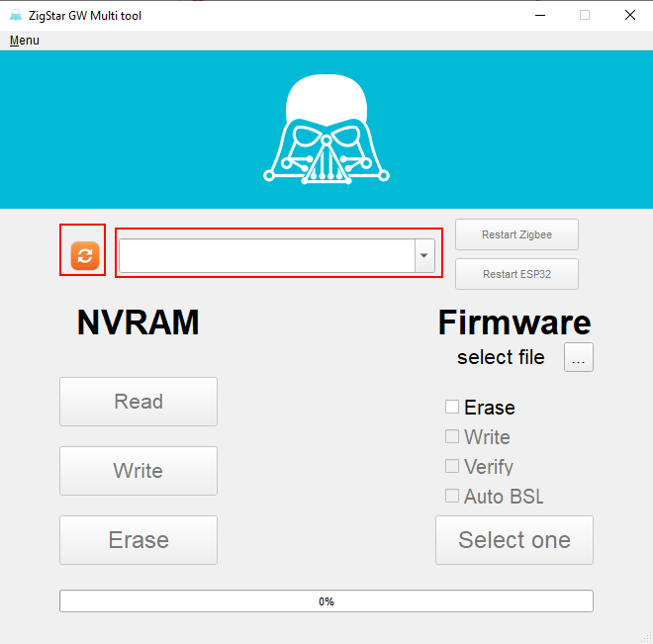Enable the Auto BSL checkbox
The width and height of the screenshot is (653, 644).
point(452,496)
